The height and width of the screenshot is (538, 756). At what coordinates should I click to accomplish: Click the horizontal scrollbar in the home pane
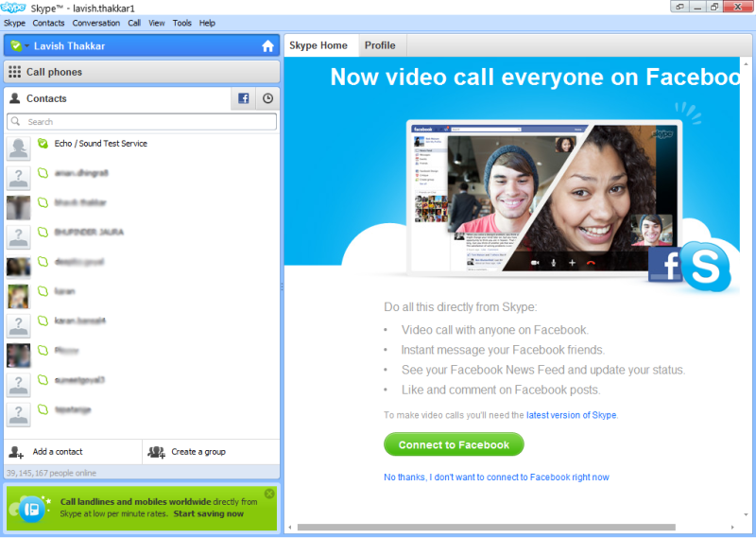pyautogui.click(x=486, y=528)
